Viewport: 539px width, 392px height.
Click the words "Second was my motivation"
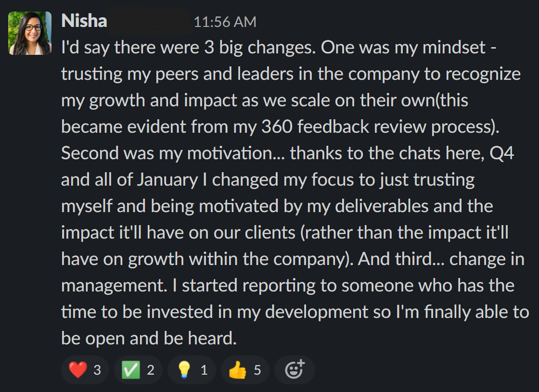(167, 153)
